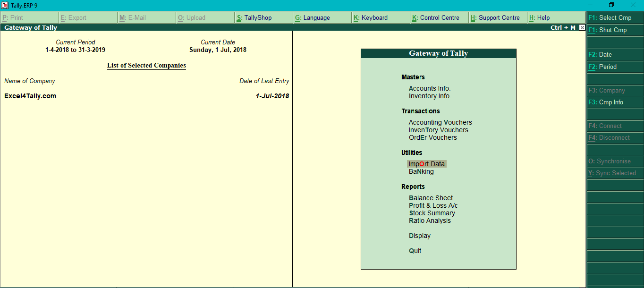Click F4: Connect button

point(615,126)
